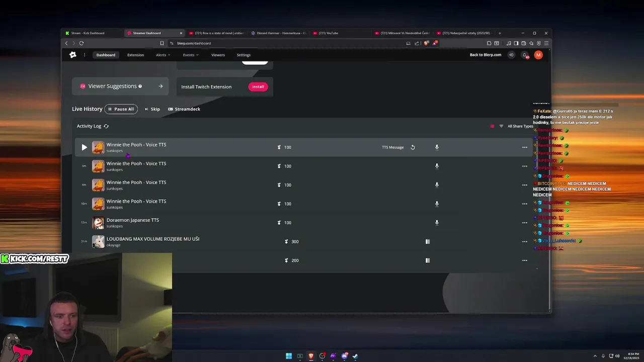Switch to the Stream - Kick Dashboard tab
Image resolution: width=644 pixels, height=362 pixels.
click(93, 33)
